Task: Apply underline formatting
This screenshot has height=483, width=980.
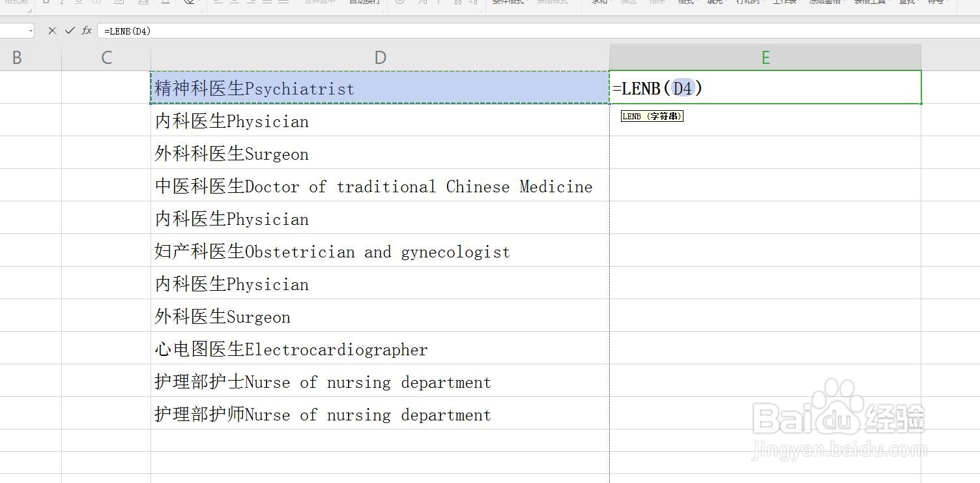Action: pos(78,3)
